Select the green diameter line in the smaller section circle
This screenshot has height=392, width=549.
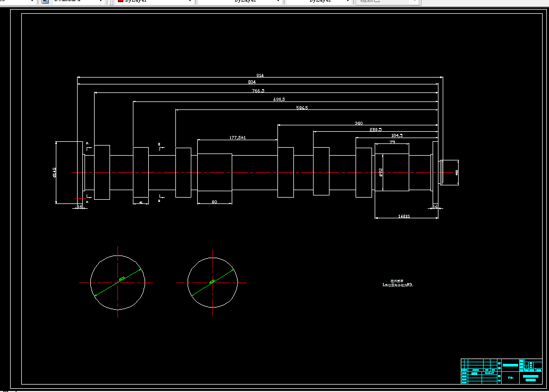[x=213, y=283]
